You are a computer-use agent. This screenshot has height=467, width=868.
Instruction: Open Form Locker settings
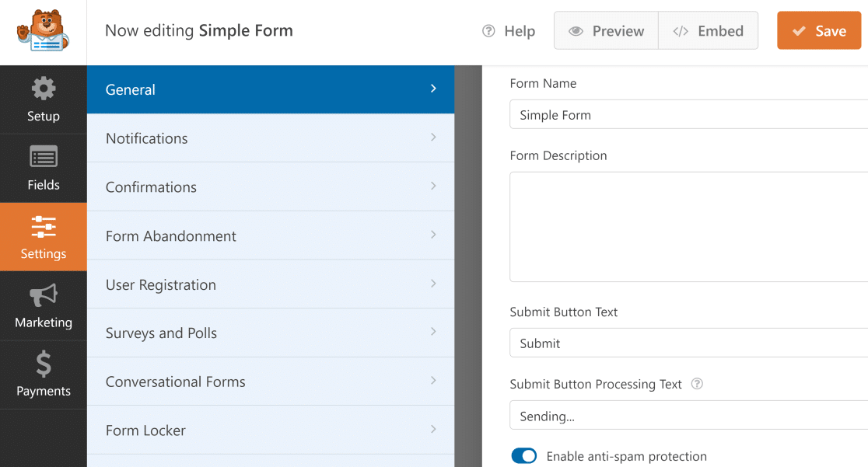tap(271, 430)
